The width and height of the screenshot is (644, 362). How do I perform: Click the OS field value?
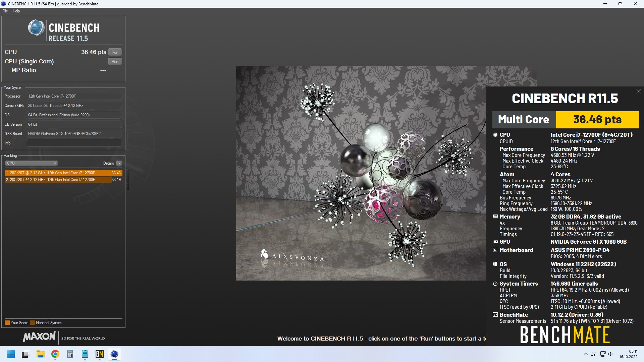74,115
